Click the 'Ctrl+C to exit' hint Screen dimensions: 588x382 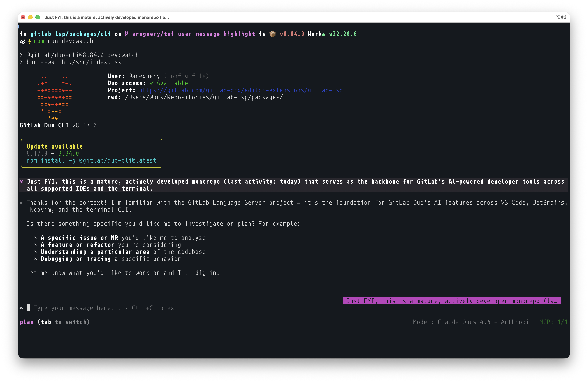click(x=156, y=308)
